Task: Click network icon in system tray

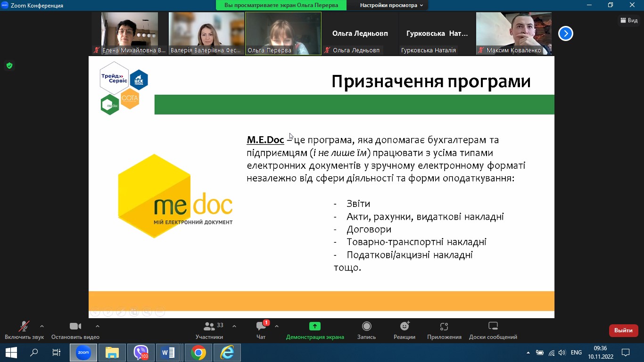Action: (x=551, y=353)
